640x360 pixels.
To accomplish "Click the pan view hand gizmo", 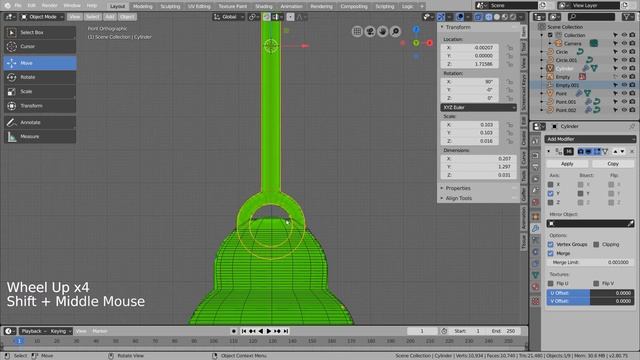I will pyautogui.click(x=382, y=31).
